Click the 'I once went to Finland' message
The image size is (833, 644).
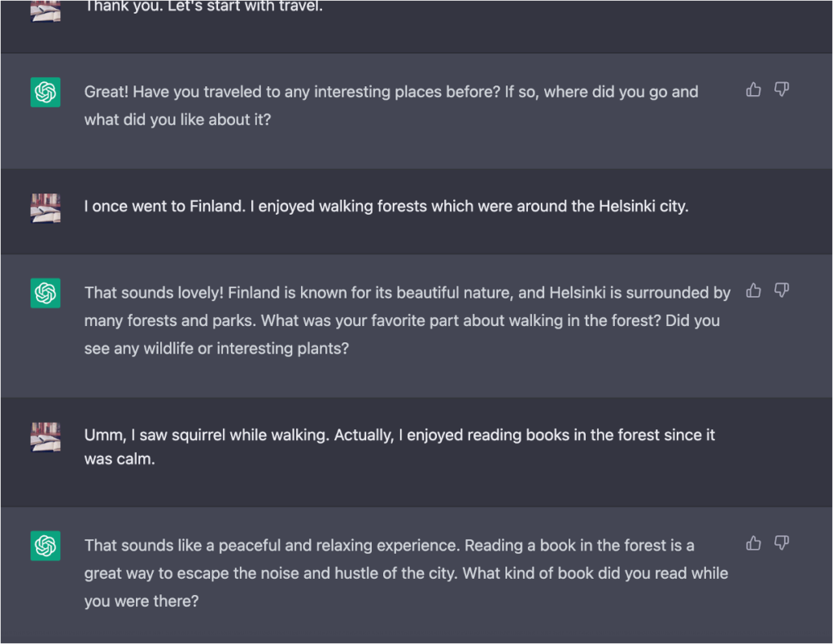tap(386, 207)
